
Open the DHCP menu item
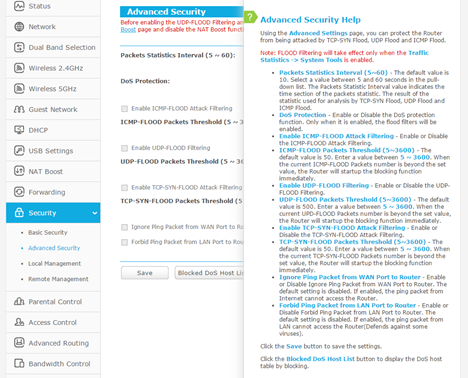coord(53,130)
